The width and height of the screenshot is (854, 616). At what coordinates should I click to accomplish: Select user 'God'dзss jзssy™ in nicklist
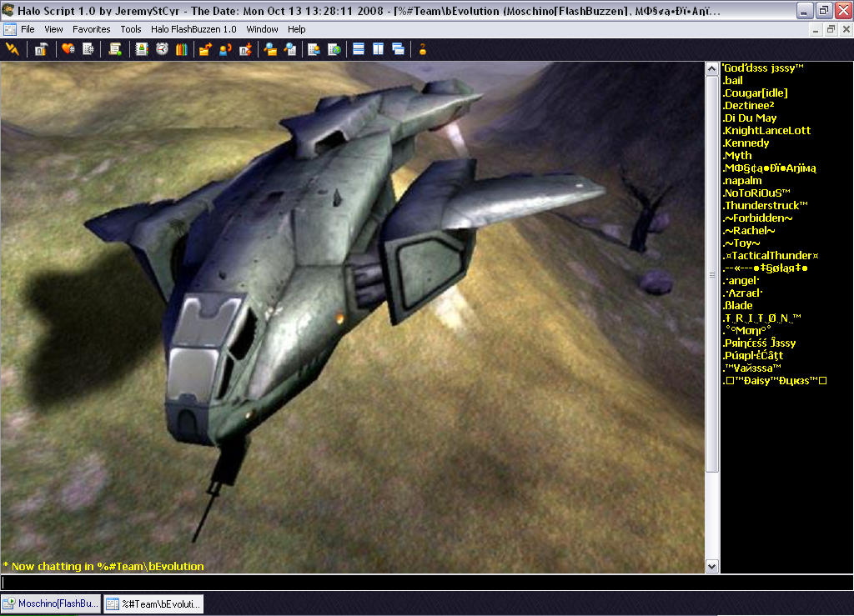[763, 68]
